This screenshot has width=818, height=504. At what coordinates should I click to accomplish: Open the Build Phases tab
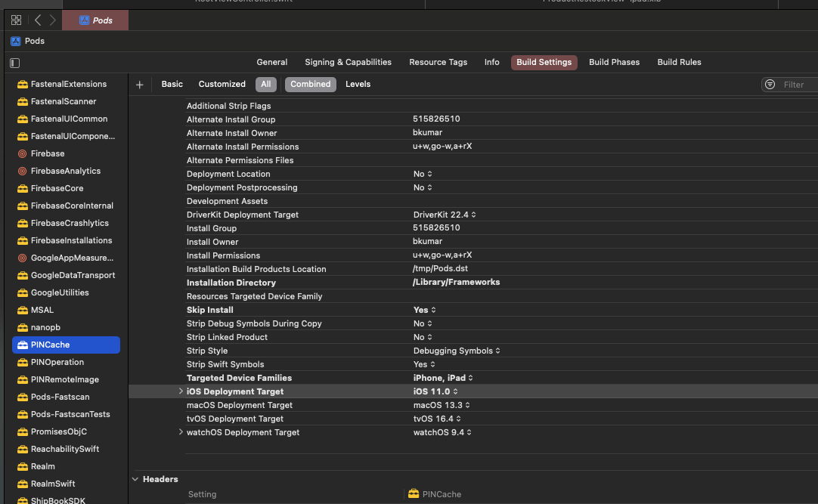click(614, 62)
